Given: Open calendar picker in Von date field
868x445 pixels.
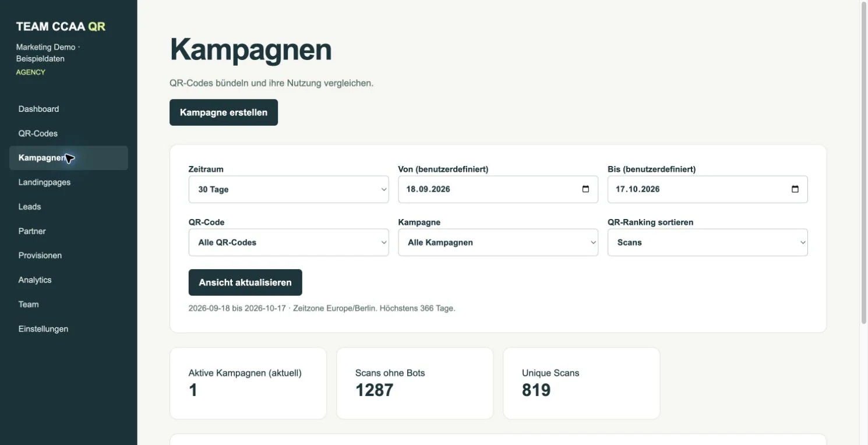Looking at the screenshot, I should pyautogui.click(x=585, y=189).
